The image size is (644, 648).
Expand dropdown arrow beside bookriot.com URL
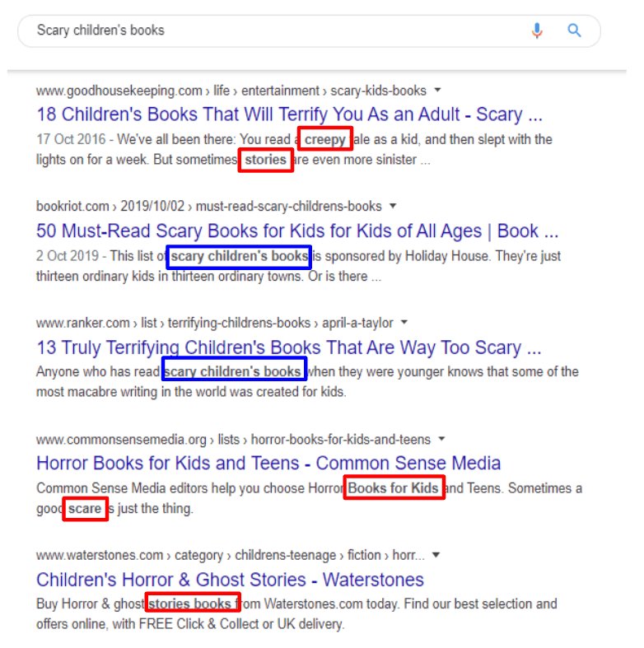click(393, 205)
